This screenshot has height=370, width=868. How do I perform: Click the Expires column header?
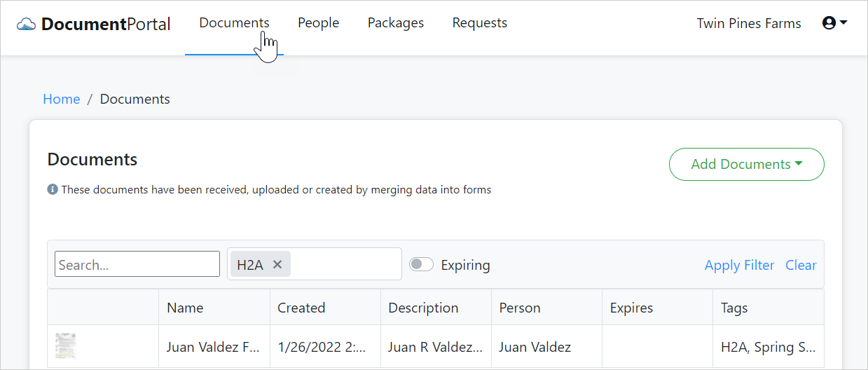631,308
